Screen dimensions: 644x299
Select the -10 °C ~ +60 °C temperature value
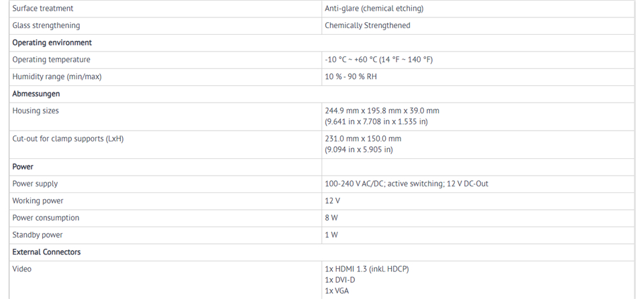point(378,60)
